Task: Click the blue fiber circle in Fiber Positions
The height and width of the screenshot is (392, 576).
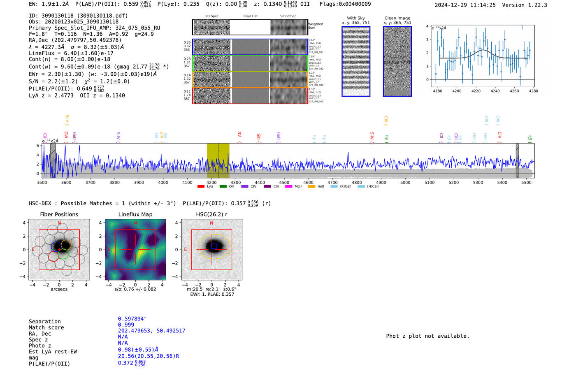Action: click(56, 246)
